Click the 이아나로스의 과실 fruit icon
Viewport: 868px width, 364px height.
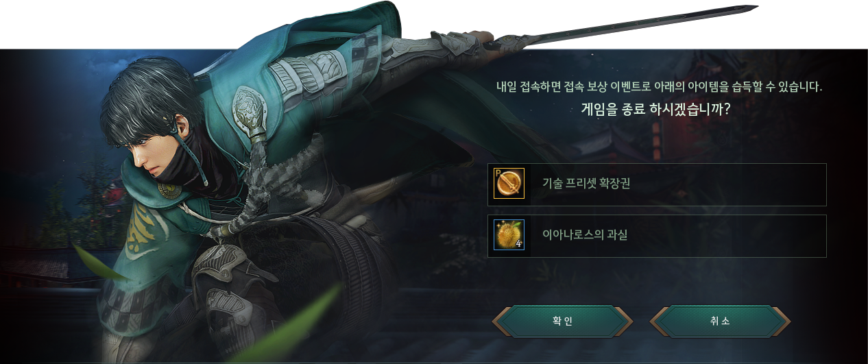click(509, 234)
